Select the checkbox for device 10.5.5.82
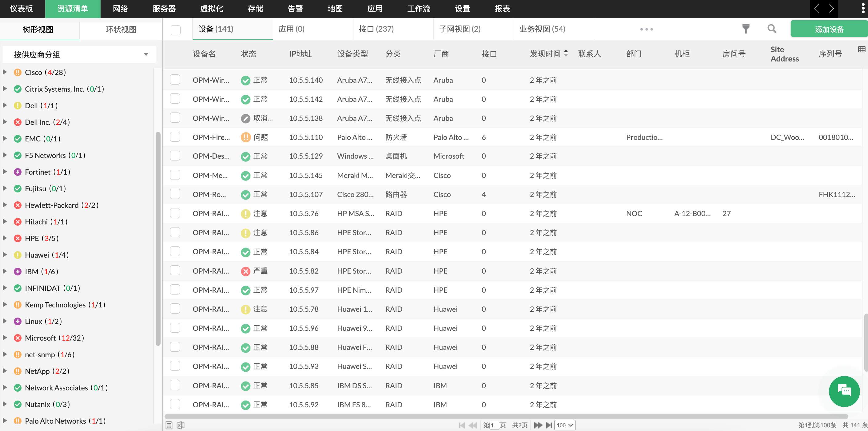868x431 pixels. (175, 271)
